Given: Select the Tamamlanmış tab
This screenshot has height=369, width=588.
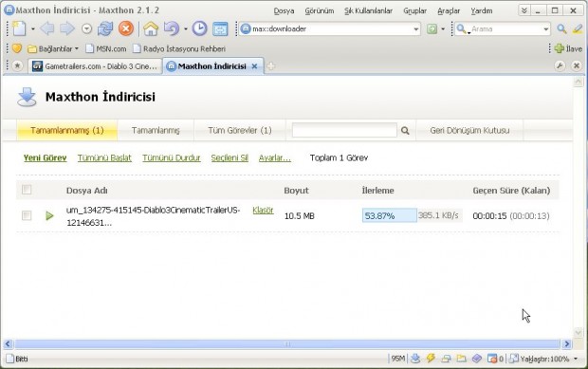Looking at the screenshot, I should pos(156,130).
